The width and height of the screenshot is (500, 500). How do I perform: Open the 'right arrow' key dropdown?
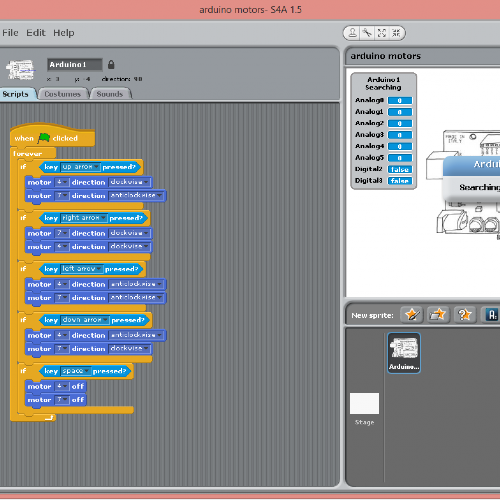click(x=84, y=218)
